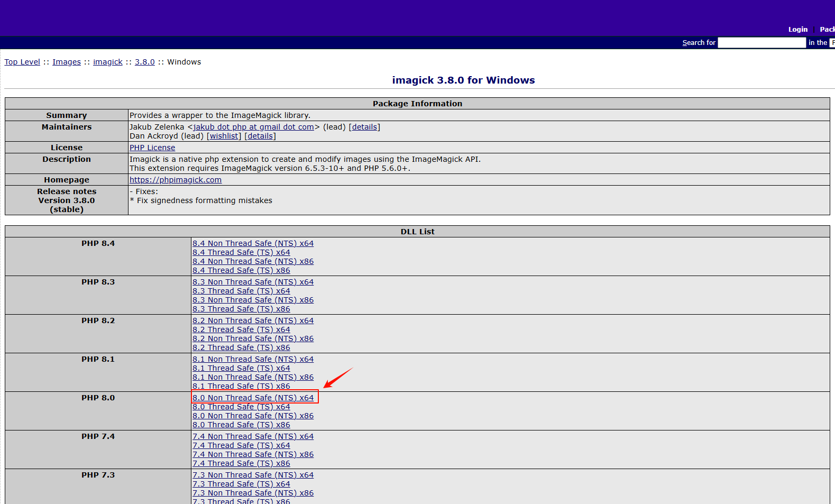Select the PHP 8.1 row label
This screenshot has width=835, height=504.
coord(98,359)
